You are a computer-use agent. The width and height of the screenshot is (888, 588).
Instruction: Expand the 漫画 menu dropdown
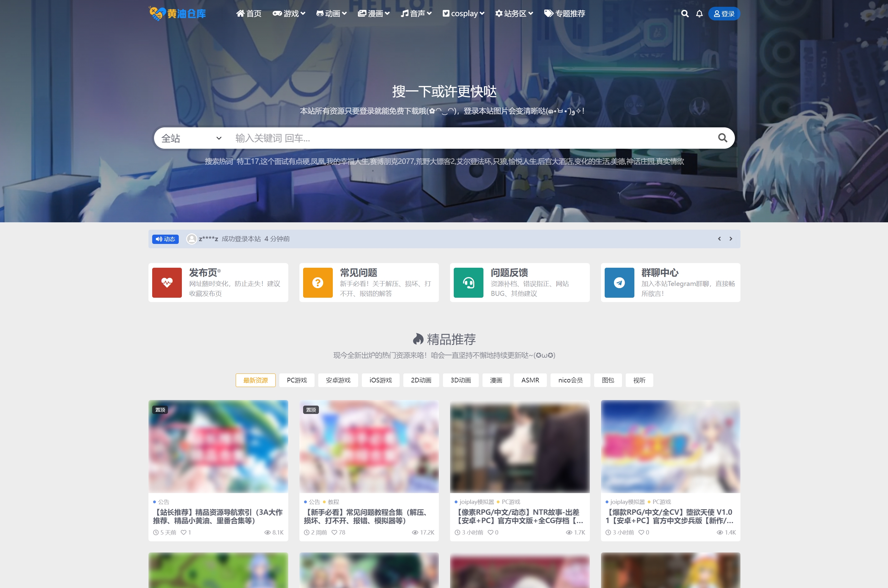tap(374, 14)
